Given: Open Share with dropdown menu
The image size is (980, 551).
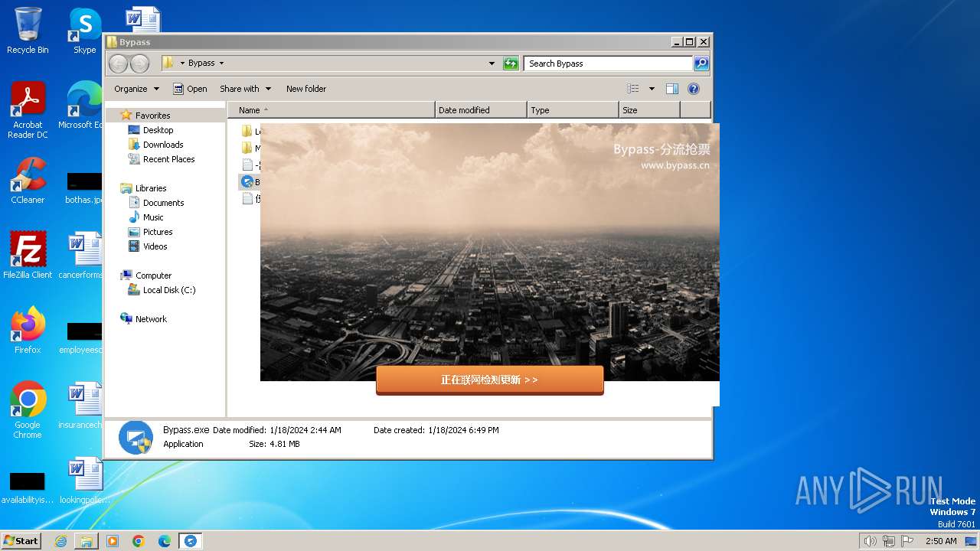Looking at the screenshot, I should pyautogui.click(x=245, y=89).
